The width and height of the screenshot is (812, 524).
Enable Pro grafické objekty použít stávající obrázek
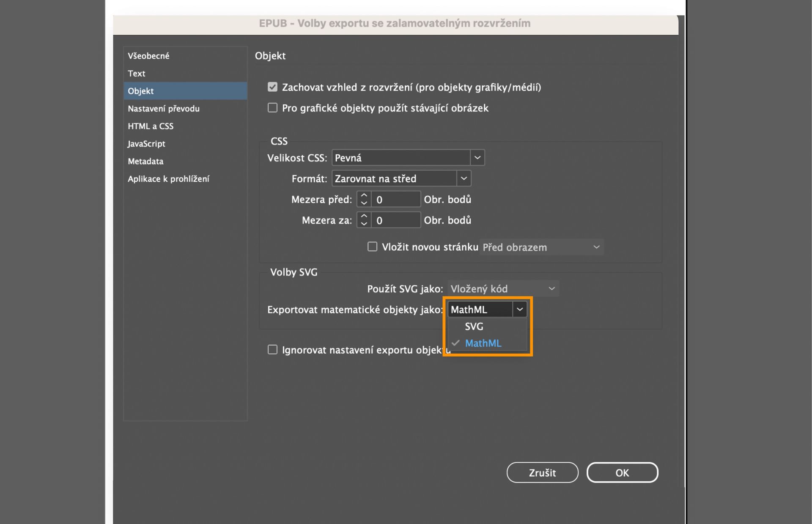pyautogui.click(x=272, y=108)
